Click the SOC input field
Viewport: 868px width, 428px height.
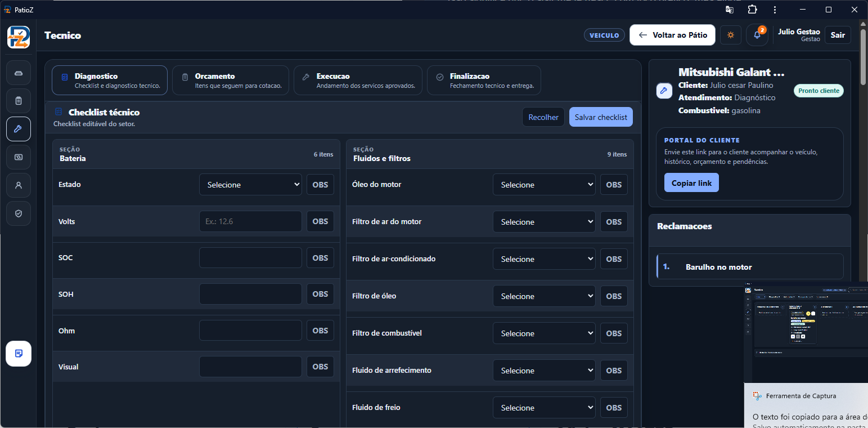(250, 258)
